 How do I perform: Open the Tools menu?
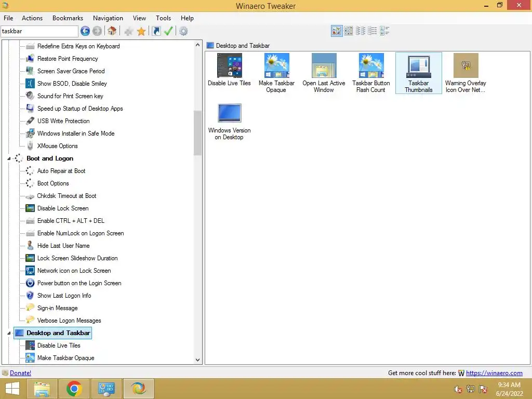[163, 18]
